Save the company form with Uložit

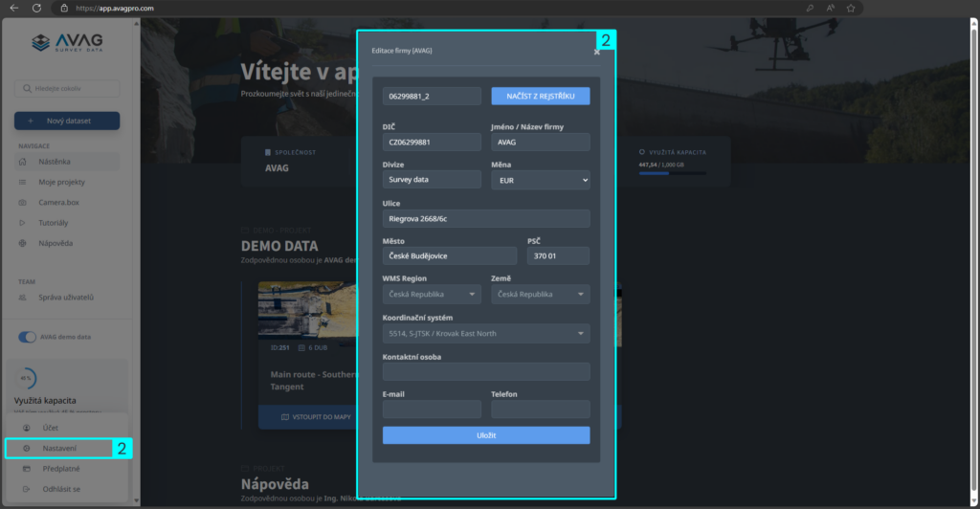[x=486, y=435]
